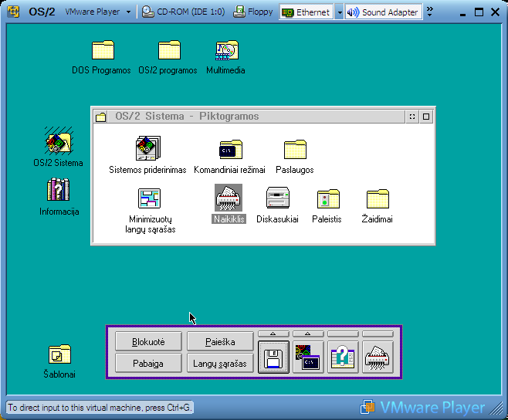
Task: Expand the toolbar overflow chevron
Action: (429, 12)
